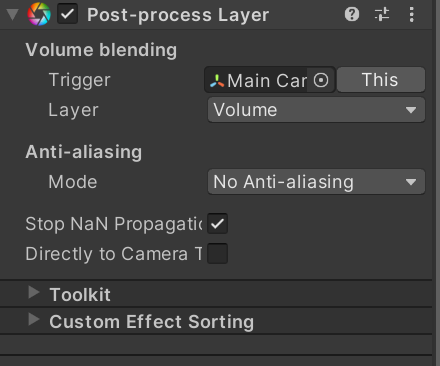
Task: Open the Anti-aliasing Mode dropdown
Action: pyautogui.click(x=316, y=182)
